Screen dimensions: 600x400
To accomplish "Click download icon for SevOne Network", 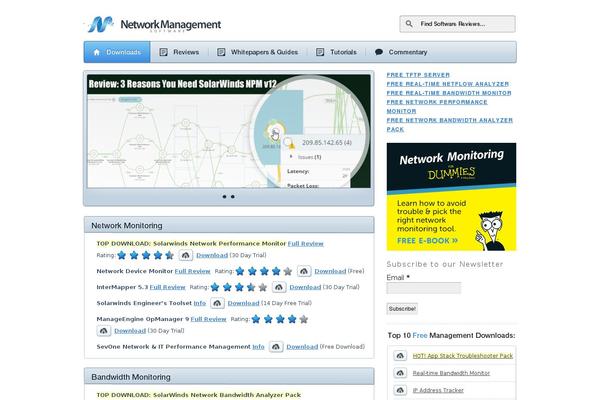I will coord(276,347).
